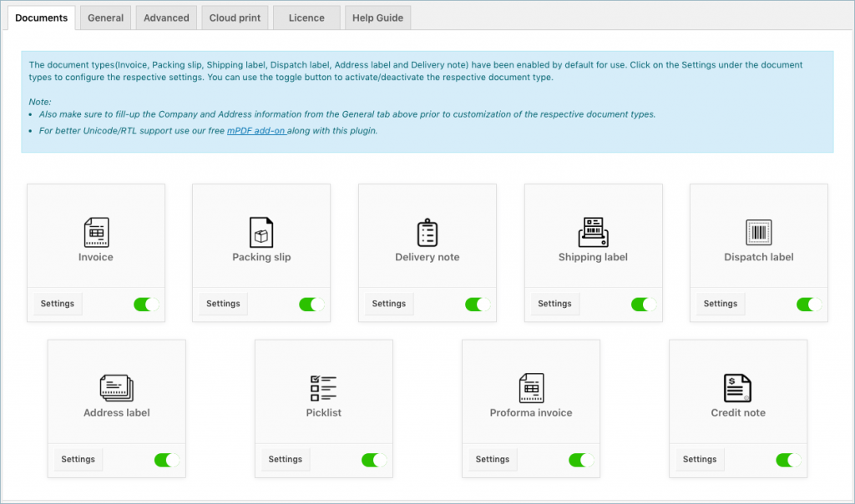The width and height of the screenshot is (855, 504).
Task: Click the Credit note dollar icon
Action: (738, 388)
